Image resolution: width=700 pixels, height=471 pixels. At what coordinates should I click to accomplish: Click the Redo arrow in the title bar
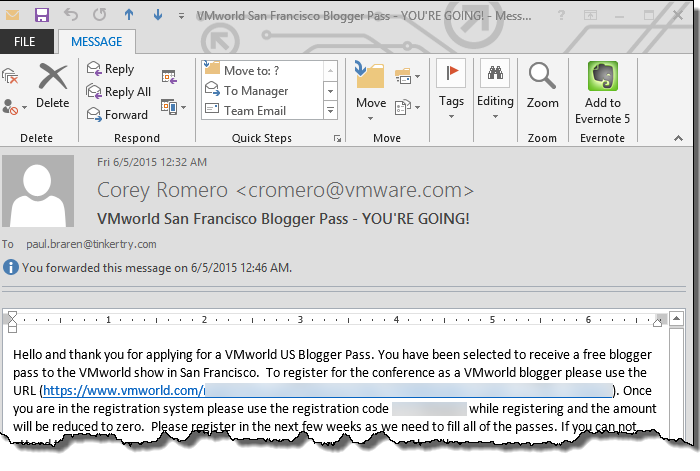pos(100,15)
